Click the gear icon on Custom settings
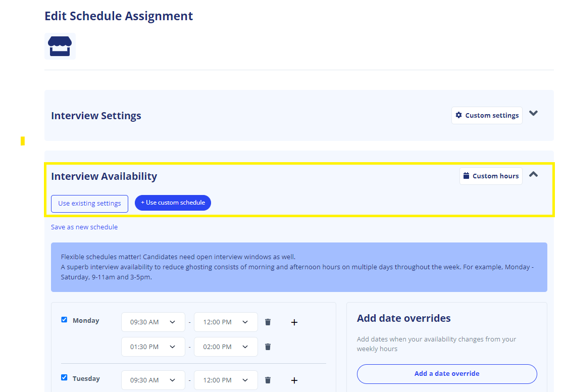The image size is (565, 392). (459, 115)
